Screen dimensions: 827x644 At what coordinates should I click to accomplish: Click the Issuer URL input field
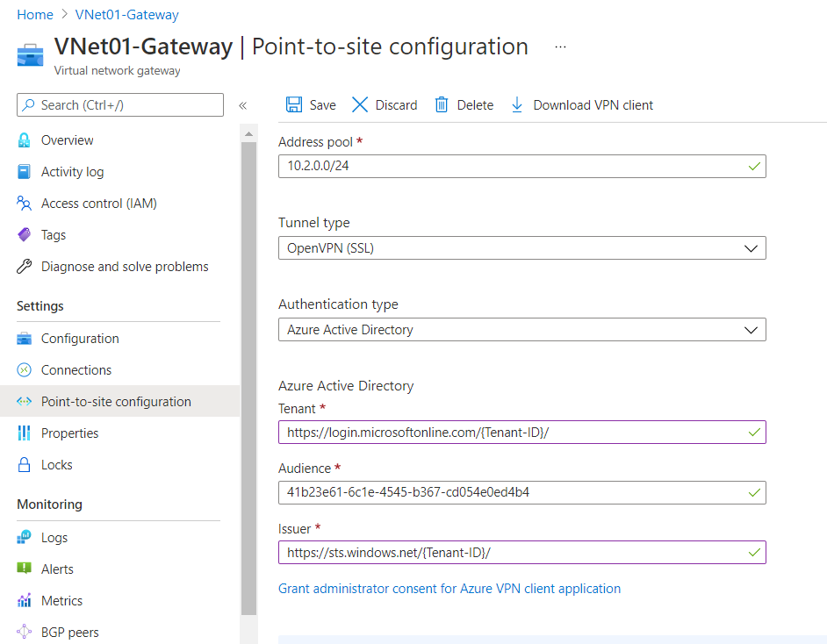coord(522,552)
